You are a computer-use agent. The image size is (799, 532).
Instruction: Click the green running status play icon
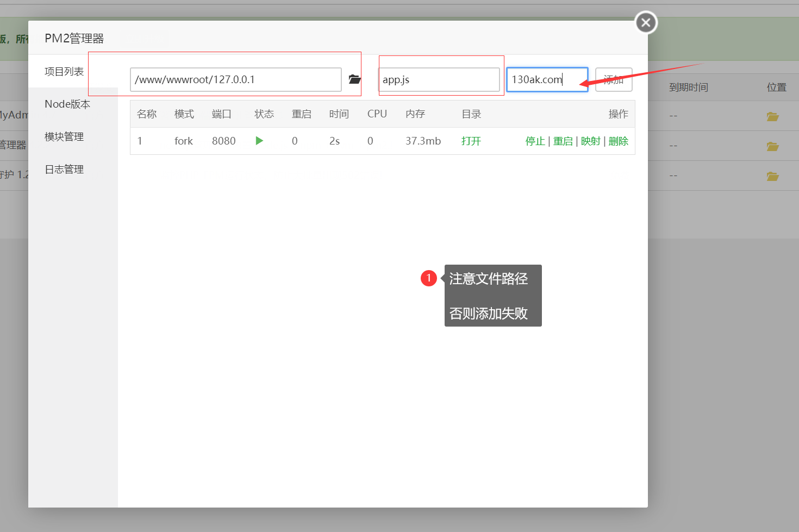259,141
